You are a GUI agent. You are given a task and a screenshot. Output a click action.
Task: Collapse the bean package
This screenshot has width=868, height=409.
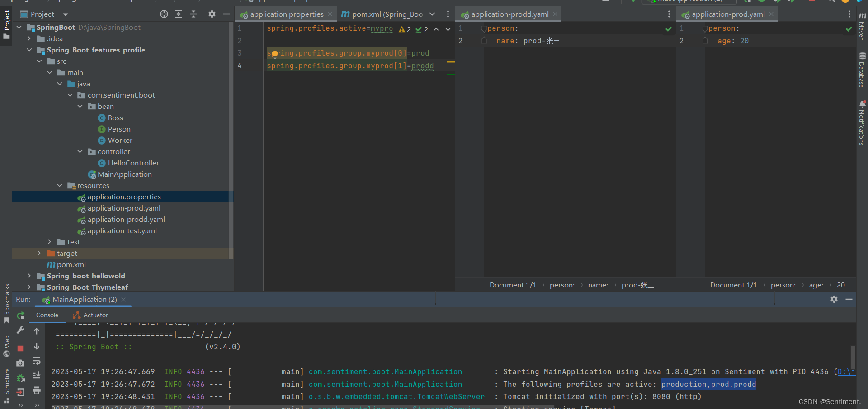click(80, 107)
